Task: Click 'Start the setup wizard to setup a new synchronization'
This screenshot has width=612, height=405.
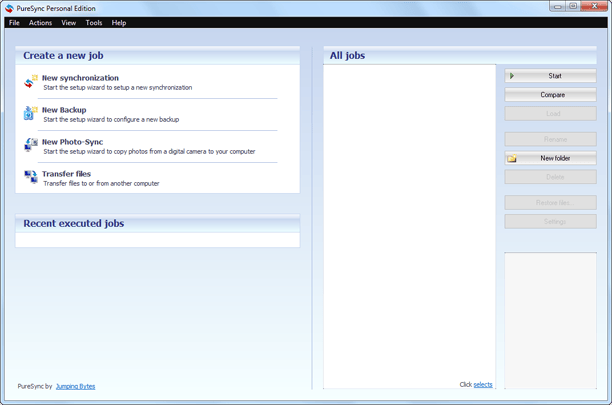Action: point(117,87)
